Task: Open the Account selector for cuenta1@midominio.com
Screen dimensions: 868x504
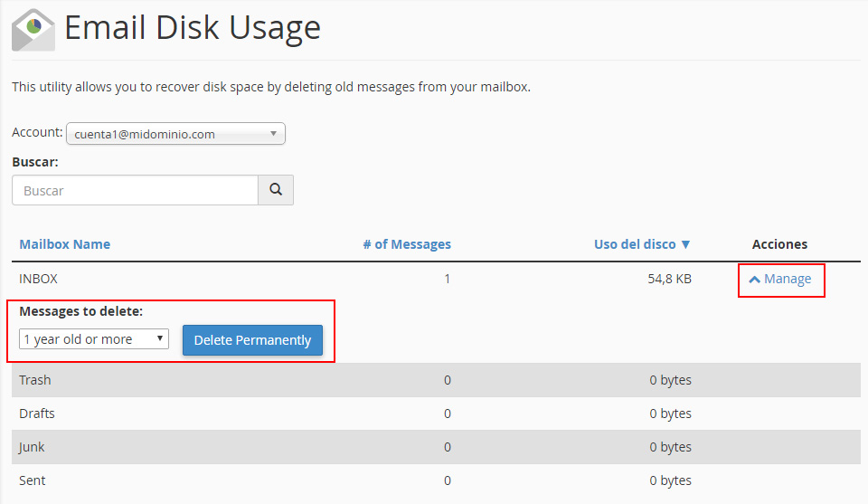Action: click(175, 134)
